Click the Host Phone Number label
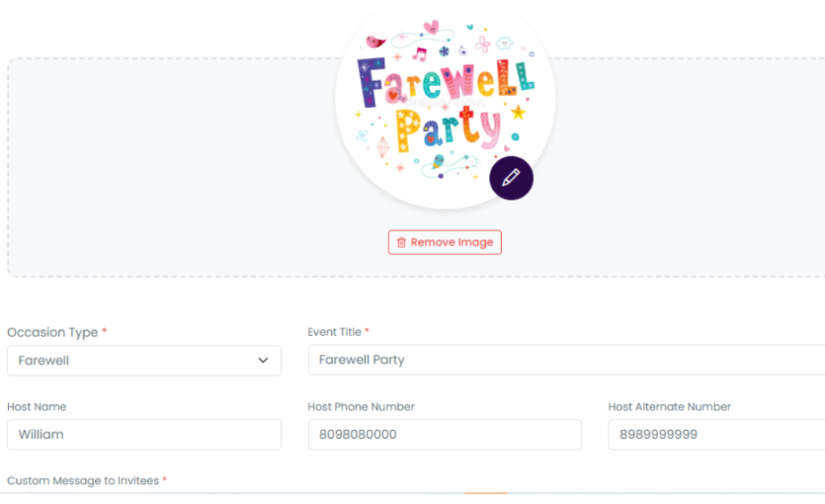 click(361, 407)
